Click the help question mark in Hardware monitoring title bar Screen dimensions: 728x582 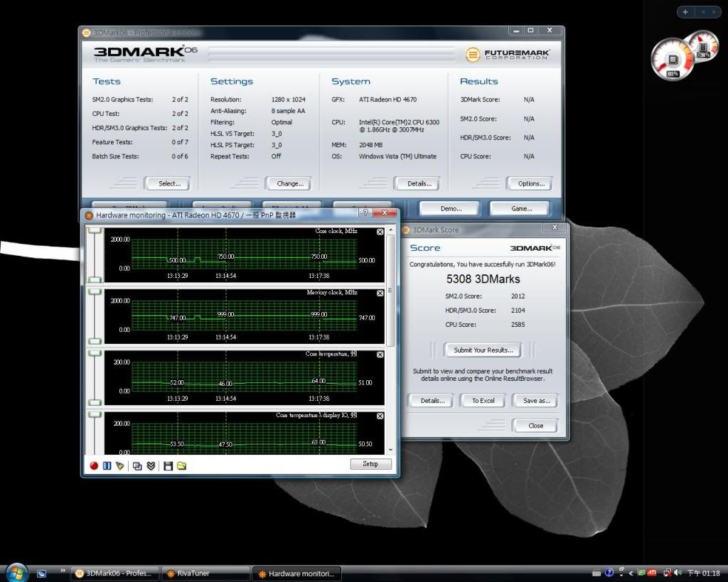click(x=365, y=213)
